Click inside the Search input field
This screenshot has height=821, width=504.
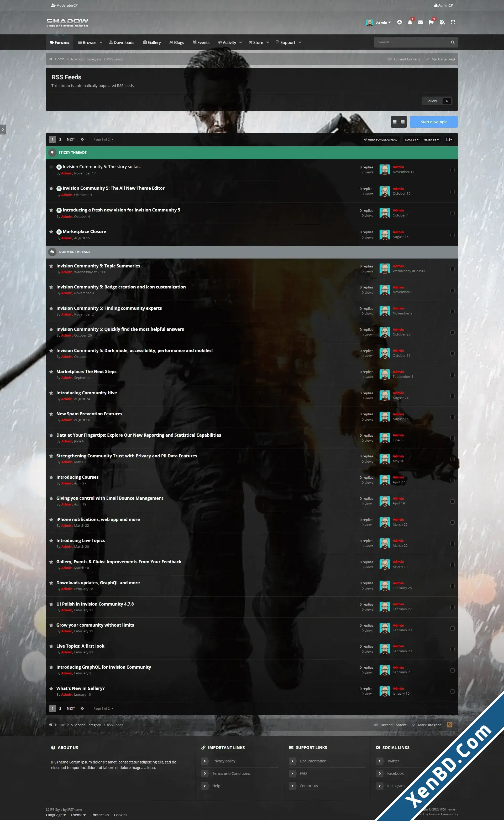click(412, 42)
